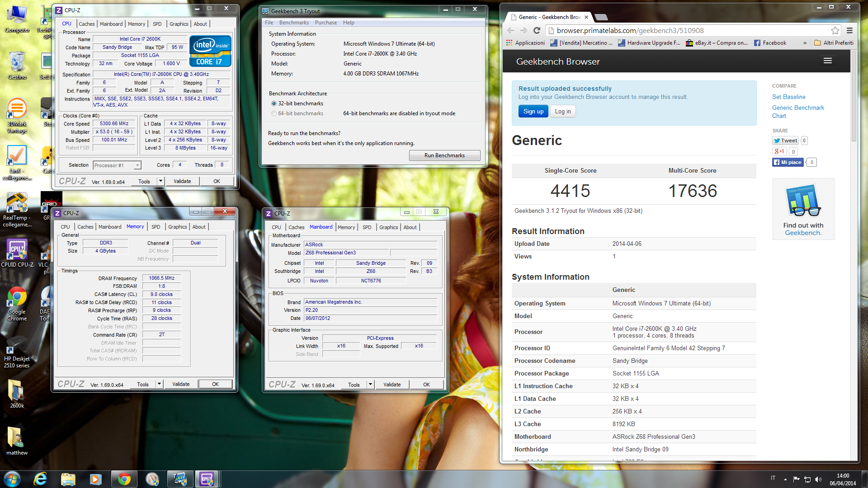Click Validate in the top CPU-Z window
Viewport: 868px width, 488px height.
point(182,181)
